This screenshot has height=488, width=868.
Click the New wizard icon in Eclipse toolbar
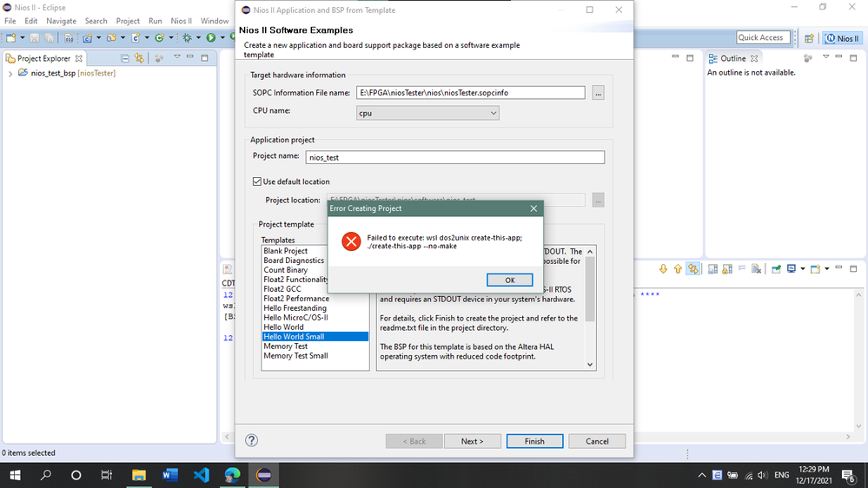[10, 37]
